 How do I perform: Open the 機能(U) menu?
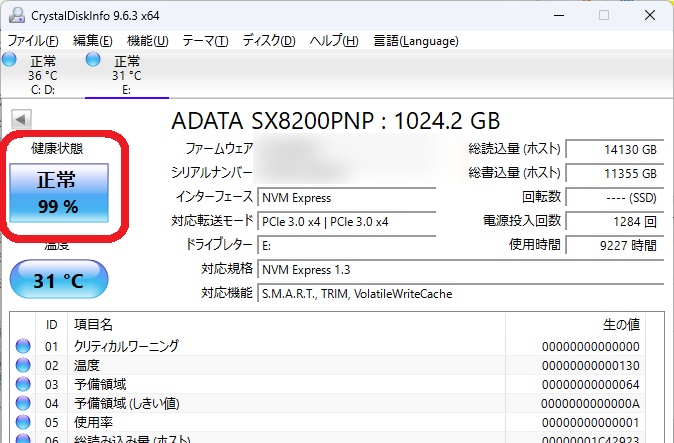[x=148, y=41]
